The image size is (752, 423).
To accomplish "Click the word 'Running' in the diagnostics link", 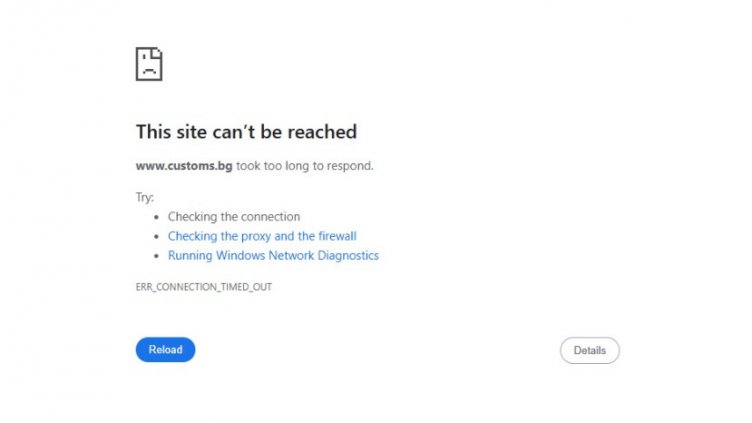I will click(x=188, y=256).
